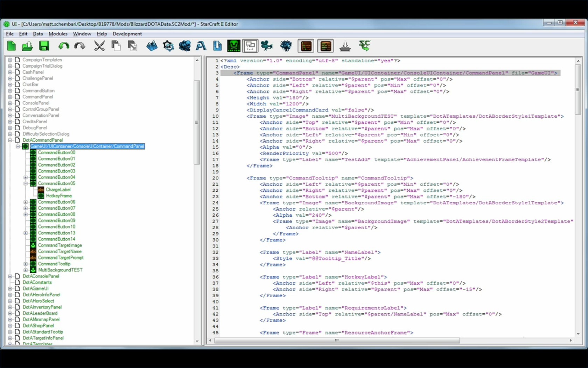Open the Help menu
Screen dimensions: 588x368
[102, 34]
